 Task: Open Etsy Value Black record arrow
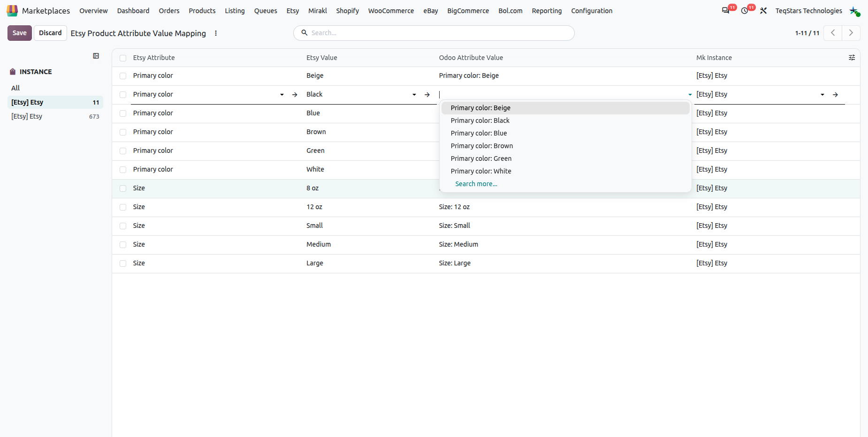[427, 95]
